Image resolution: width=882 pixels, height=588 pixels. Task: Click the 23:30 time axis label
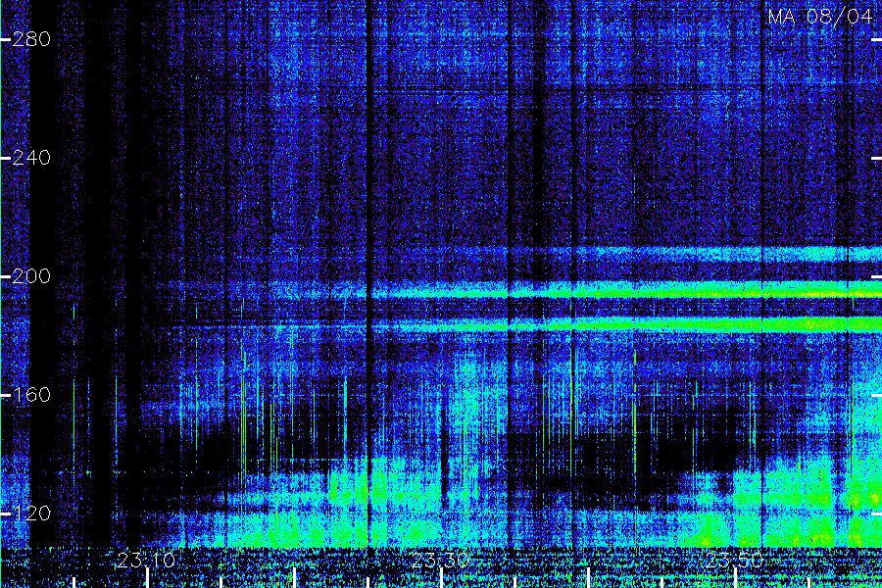coord(440,561)
